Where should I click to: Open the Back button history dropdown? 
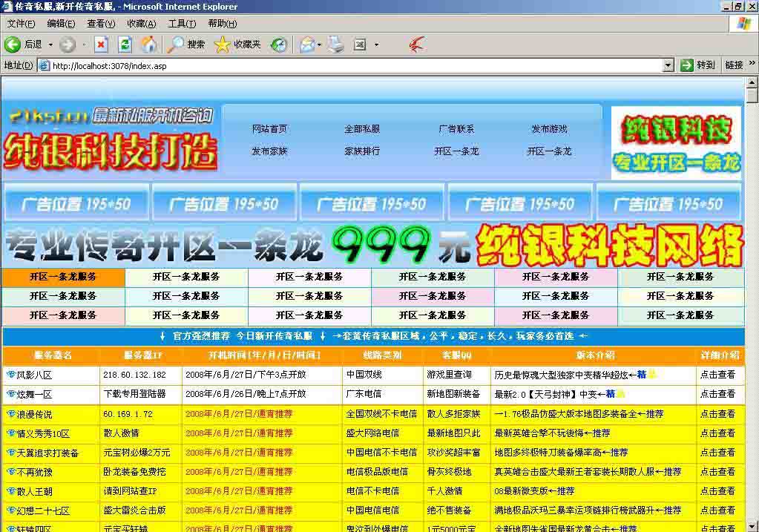tap(49, 45)
